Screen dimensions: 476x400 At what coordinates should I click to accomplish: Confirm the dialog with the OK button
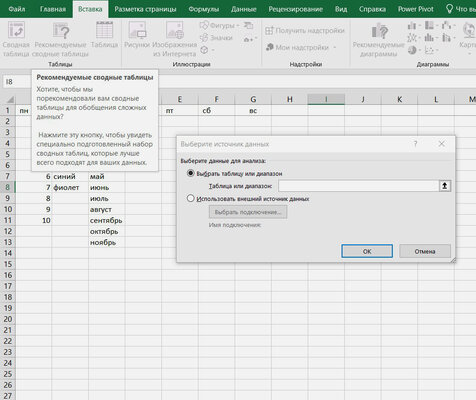point(367,251)
